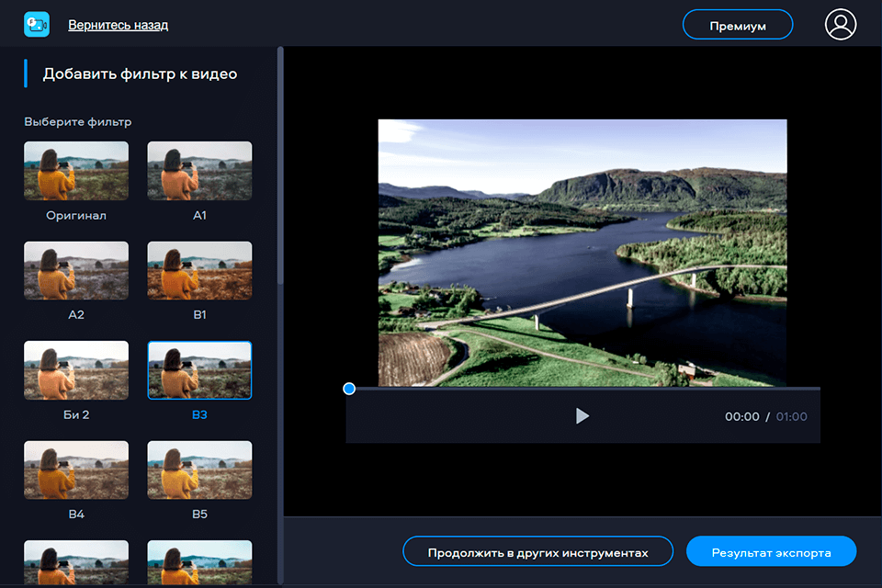This screenshot has height=588, width=882.
Task: Click the B3 filter label text
Action: 199,414
